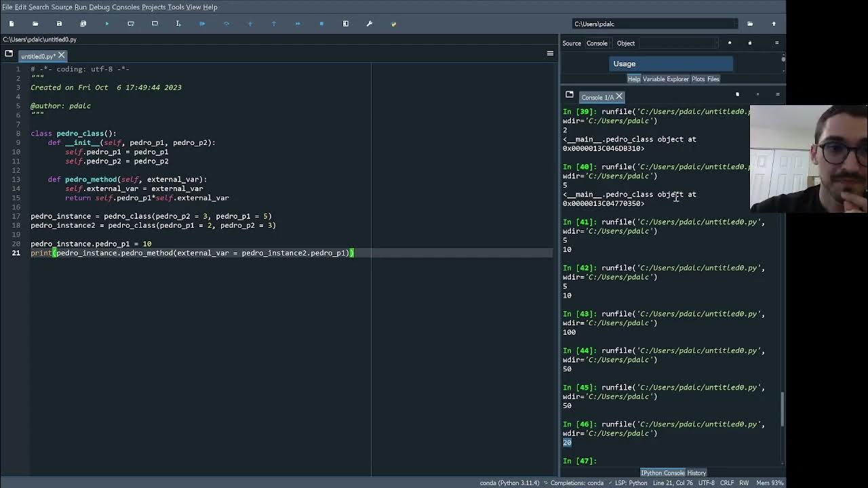Image resolution: width=868 pixels, height=488 pixels.
Task: Execute the current line in debugger
Action: 226,24
